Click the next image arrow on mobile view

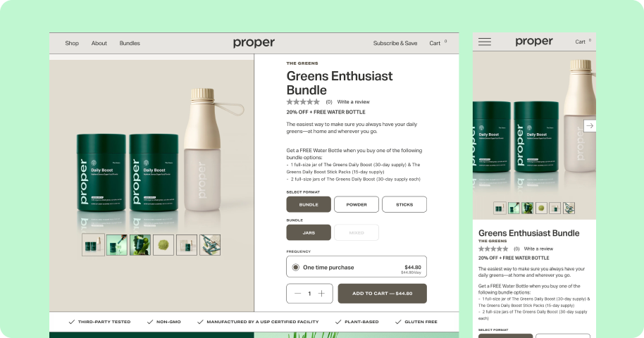click(x=590, y=125)
